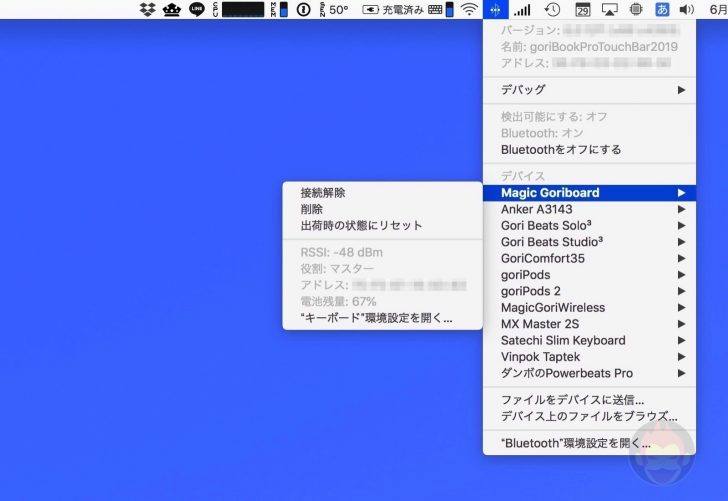Viewport: 728px width, 501px height.
Task: Click the MEM memory indicator in the menu bar
Action: tap(279, 9)
